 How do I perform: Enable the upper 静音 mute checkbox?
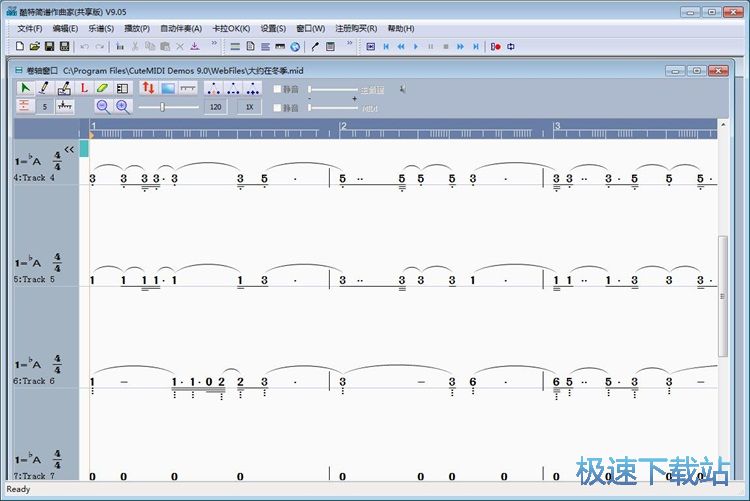click(278, 89)
